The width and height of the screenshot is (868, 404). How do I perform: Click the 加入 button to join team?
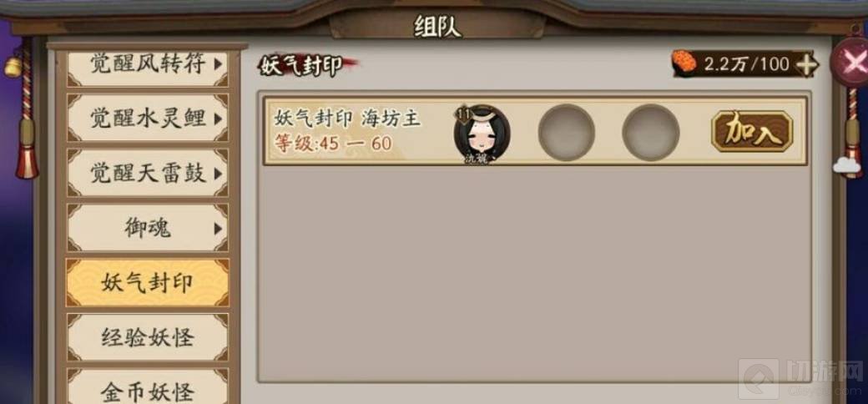click(752, 132)
